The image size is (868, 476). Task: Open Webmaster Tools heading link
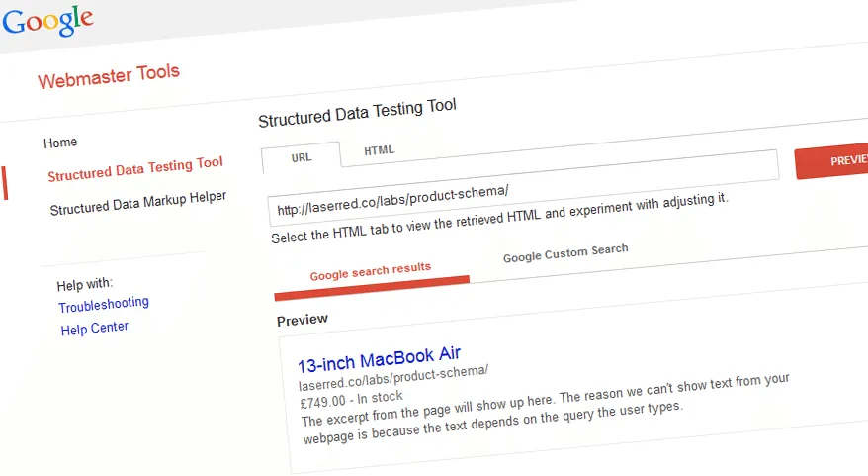point(109,76)
